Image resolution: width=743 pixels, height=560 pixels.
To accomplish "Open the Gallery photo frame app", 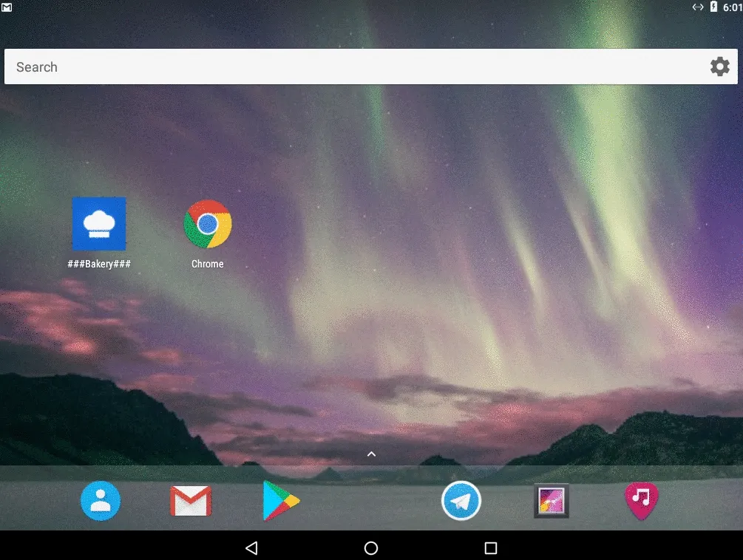I will 551,500.
